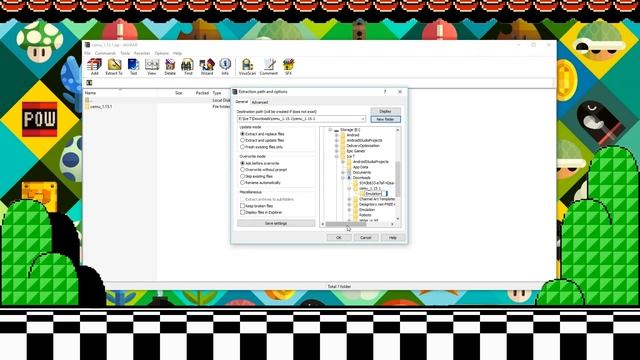Open the destination path dropdown arrow

pos(362,119)
